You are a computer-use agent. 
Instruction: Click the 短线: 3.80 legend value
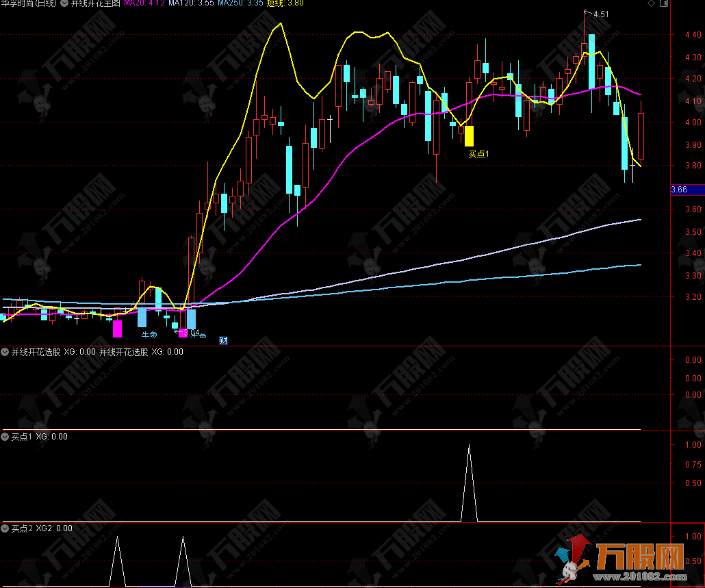[x=285, y=3]
